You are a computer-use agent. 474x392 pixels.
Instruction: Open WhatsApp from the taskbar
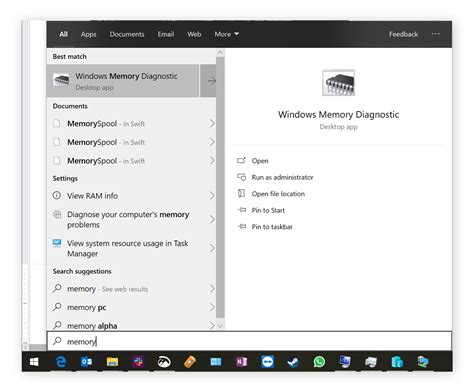pos(319,362)
